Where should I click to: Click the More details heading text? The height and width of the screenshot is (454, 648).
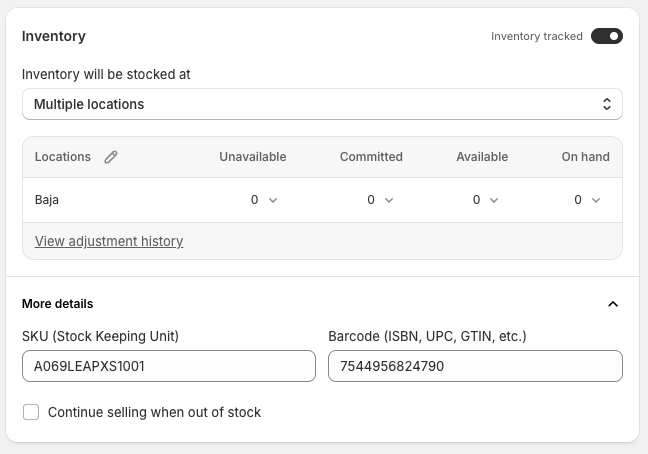coord(57,304)
